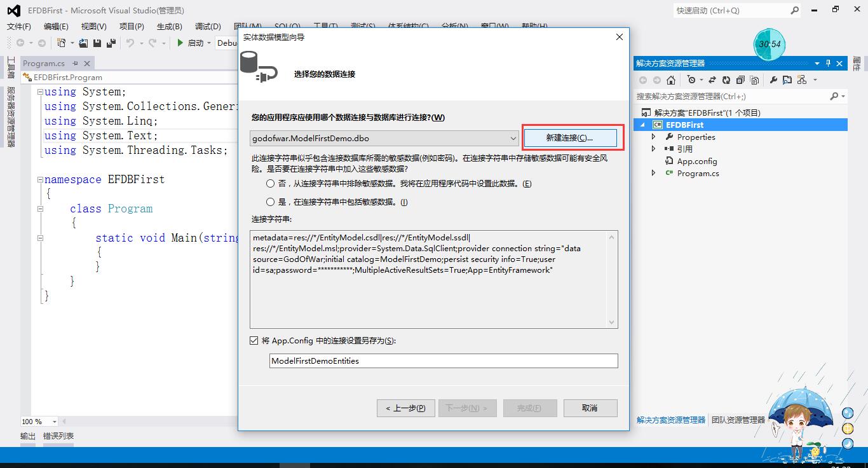Pin the Solution Explorer panel
This screenshot has height=468, width=868.
(x=828, y=63)
